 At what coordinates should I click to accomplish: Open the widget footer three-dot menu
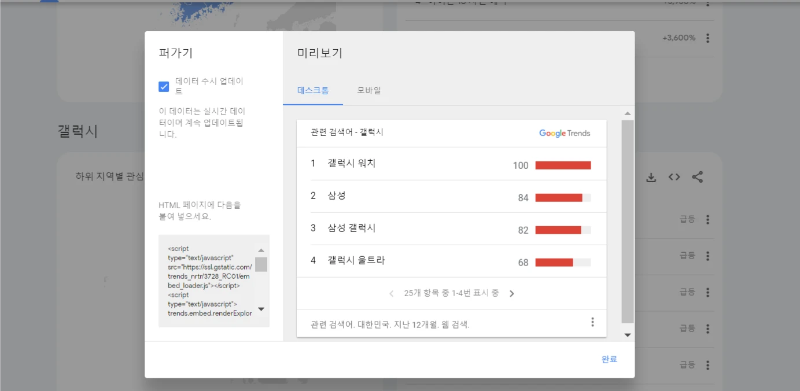592,322
